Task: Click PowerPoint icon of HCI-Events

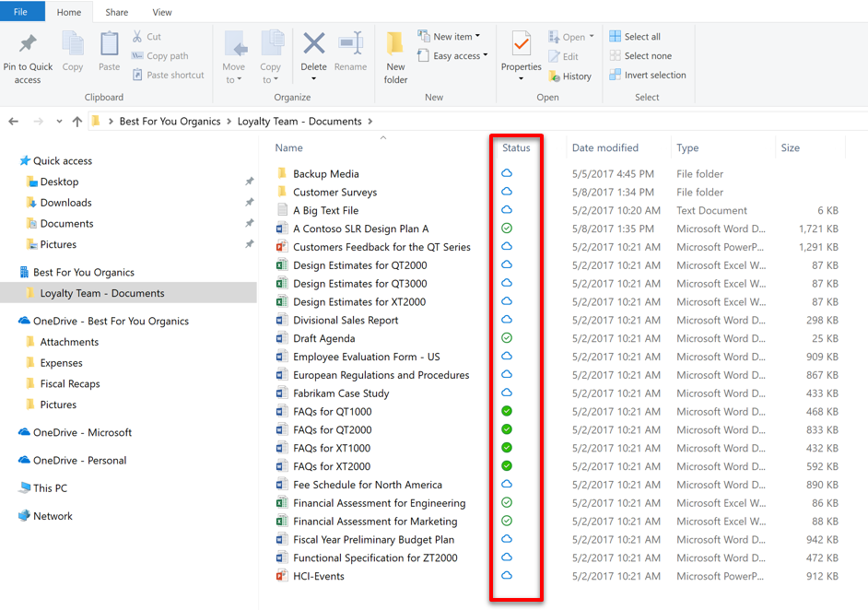Action: [282, 576]
